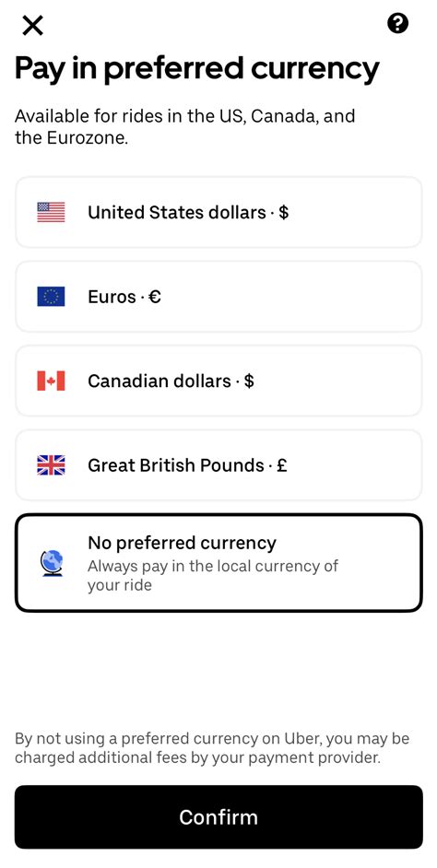Tap the 'Great British Pounds · £' label
This screenshot has width=437, height=868.
pos(188,465)
